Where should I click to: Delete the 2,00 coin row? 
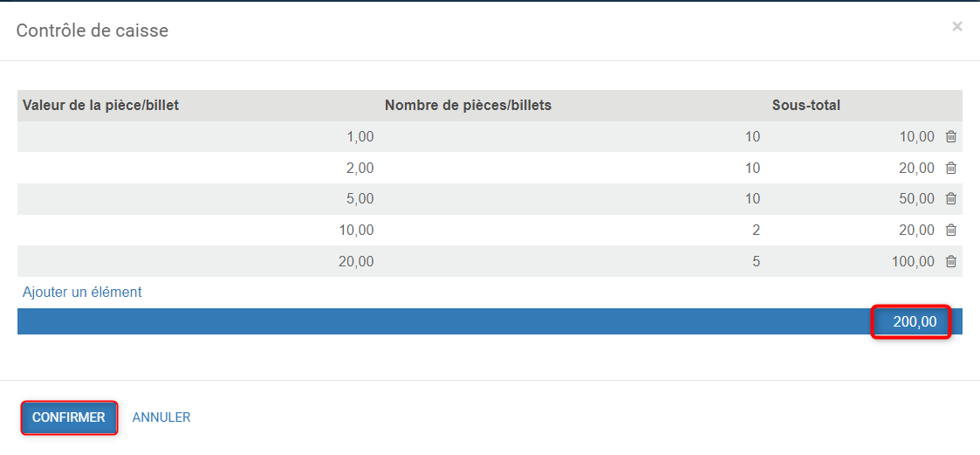[950, 168]
